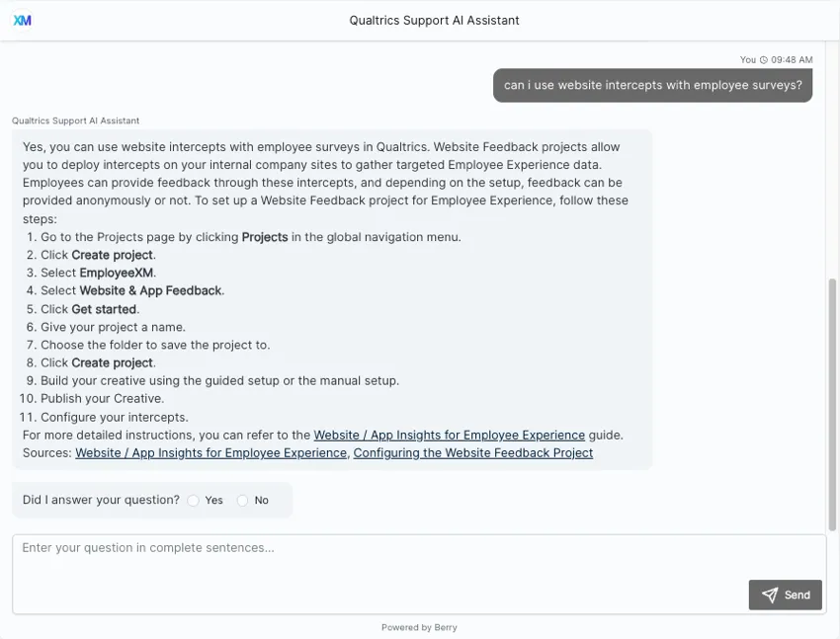
Task: Select the user message bubble about website intercepts
Action: pyautogui.click(x=652, y=85)
